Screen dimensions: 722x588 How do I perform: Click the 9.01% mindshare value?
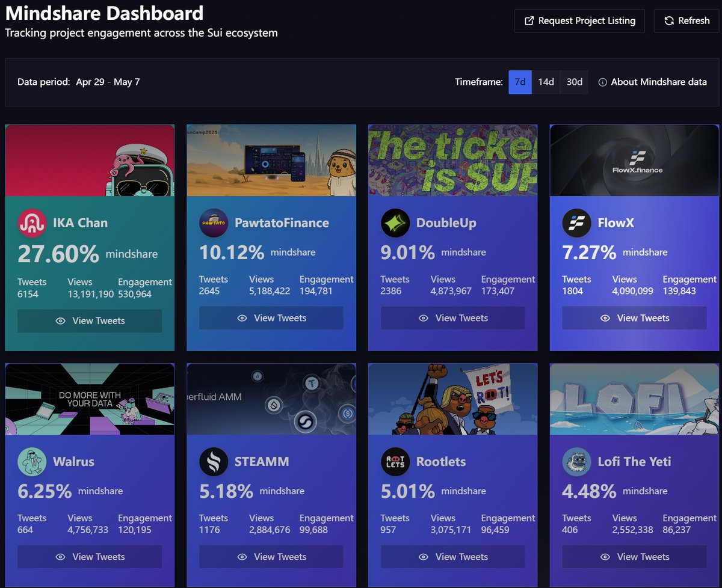click(407, 252)
